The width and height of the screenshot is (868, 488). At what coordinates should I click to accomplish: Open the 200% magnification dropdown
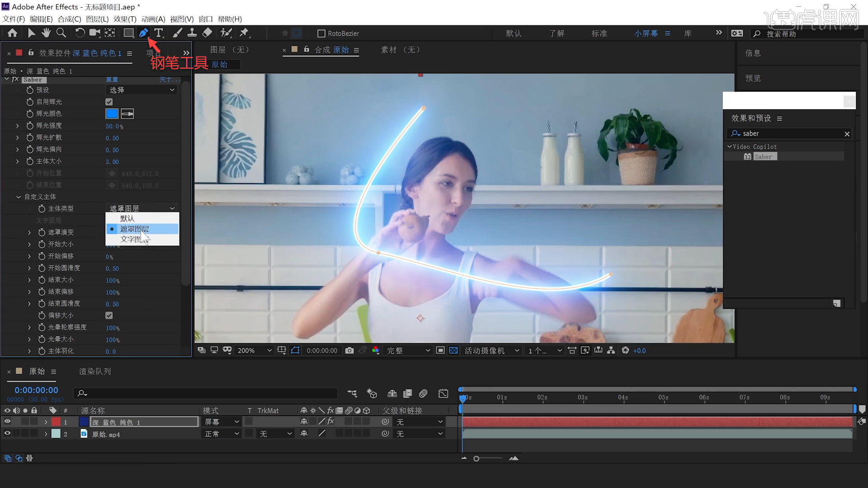tap(255, 351)
